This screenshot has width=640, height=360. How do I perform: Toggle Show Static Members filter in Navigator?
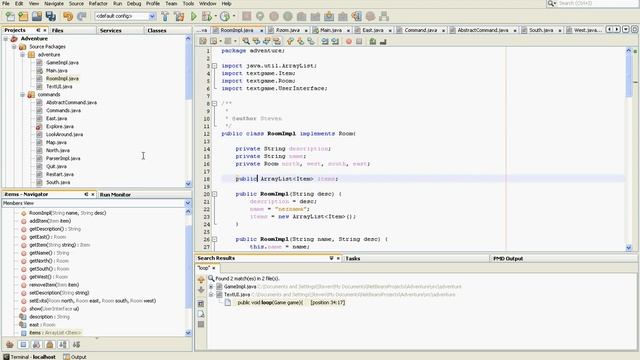coord(36,345)
